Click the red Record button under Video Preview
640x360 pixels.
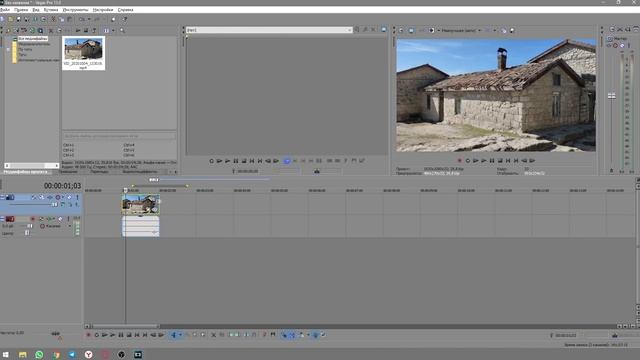pos(460,160)
